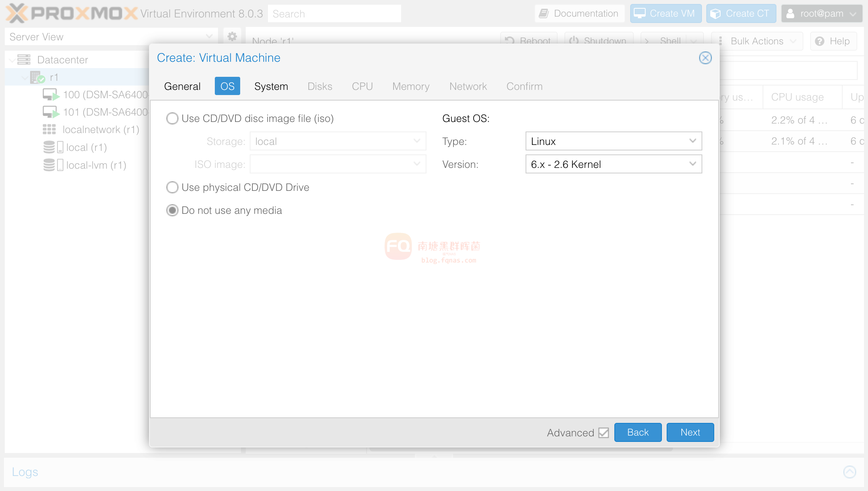This screenshot has width=868, height=491.
Task: Switch to the OS tab
Action: point(228,86)
